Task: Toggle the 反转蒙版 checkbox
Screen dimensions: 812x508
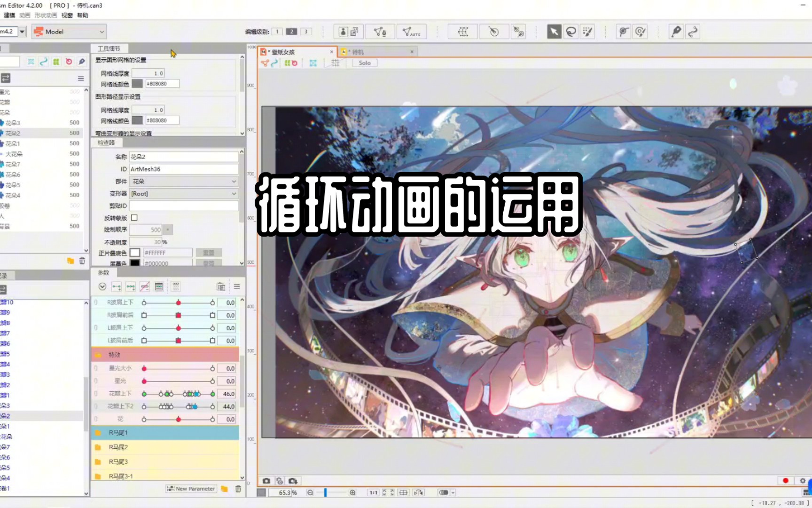Action: pyautogui.click(x=134, y=218)
